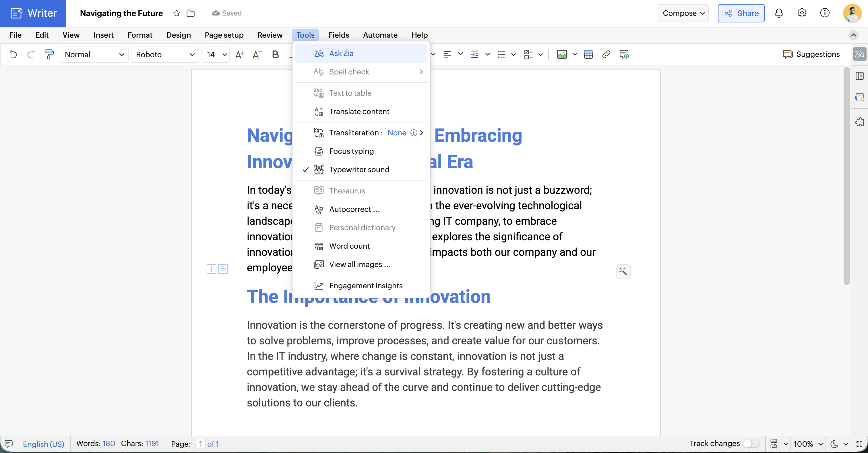Image resolution: width=868 pixels, height=453 pixels.
Task: Click the English (US) language link
Action: [43, 444]
